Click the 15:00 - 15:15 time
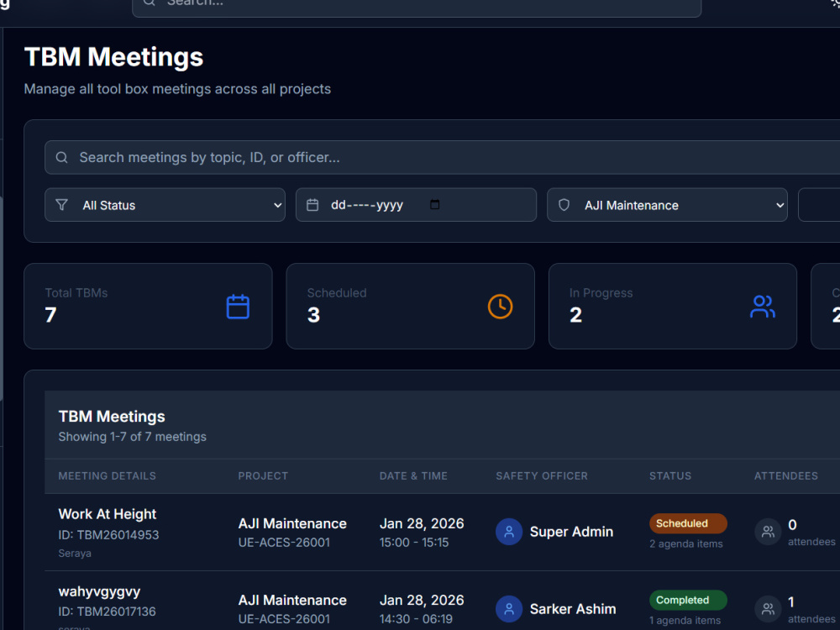This screenshot has width=840, height=630. pos(413,542)
